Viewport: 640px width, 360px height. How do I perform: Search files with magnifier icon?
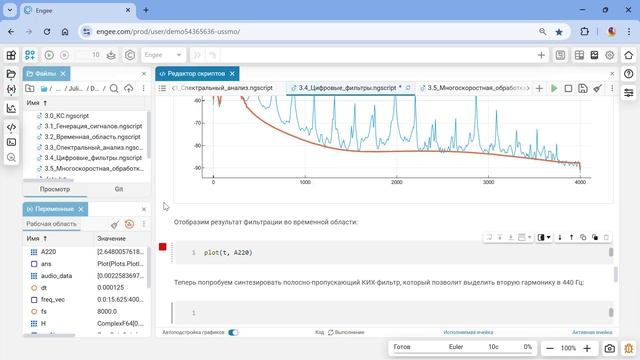(114, 89)
